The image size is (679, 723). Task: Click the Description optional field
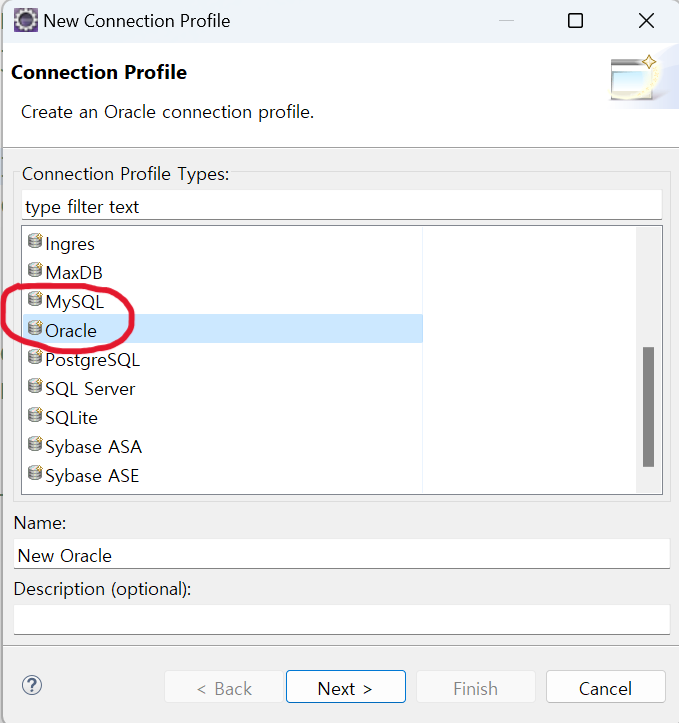pos(342,620)
